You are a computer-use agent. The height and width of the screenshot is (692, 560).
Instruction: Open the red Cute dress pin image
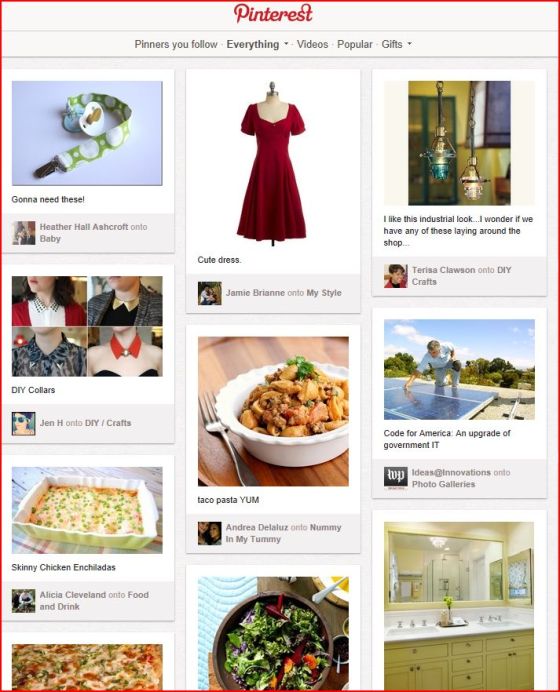[x=273, y=163]
